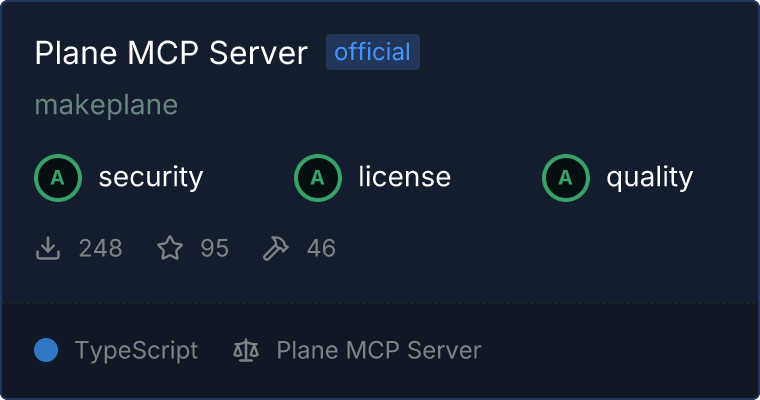Click the star icon
Screen dimensions: 760x400
(170, 248)
